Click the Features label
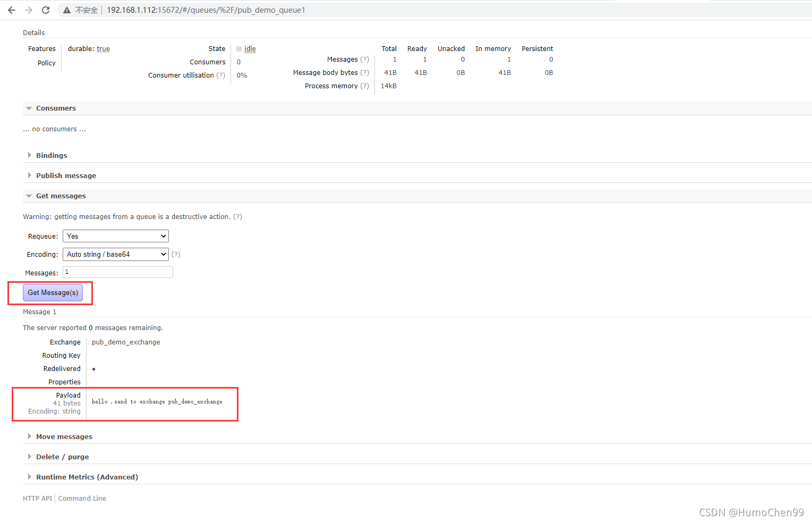The image size is (812, 522). 42,49
